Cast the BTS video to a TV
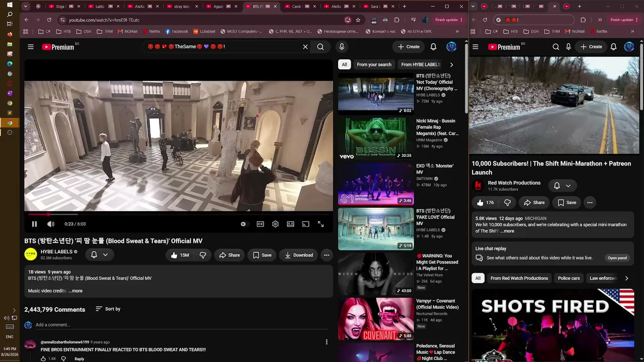 (305, 224)
